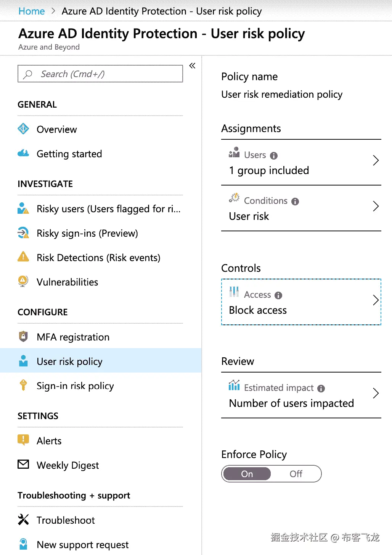Image resolution: width=392 pixels, height=555 pixels.
Task: Expand the Conditions chevron arrow
Action: 376,207
